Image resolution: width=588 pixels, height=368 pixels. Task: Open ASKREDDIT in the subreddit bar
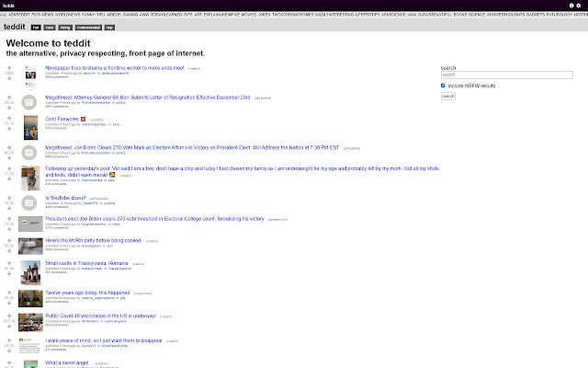pos(19,15)
